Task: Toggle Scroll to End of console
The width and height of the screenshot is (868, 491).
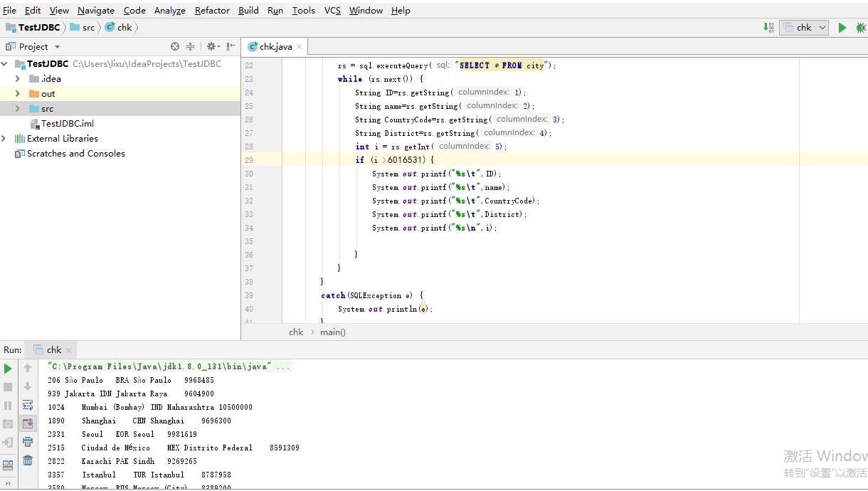Action: click(x=28, y=423)
